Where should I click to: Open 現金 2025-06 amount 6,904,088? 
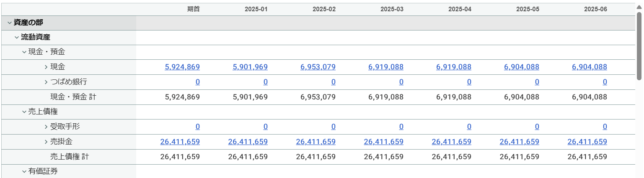click(x=590, y=67)
